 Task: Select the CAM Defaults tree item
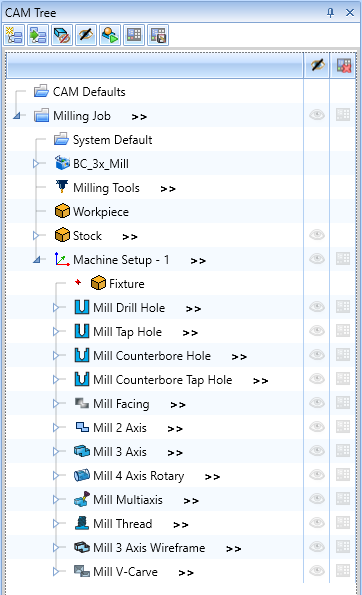89,92
